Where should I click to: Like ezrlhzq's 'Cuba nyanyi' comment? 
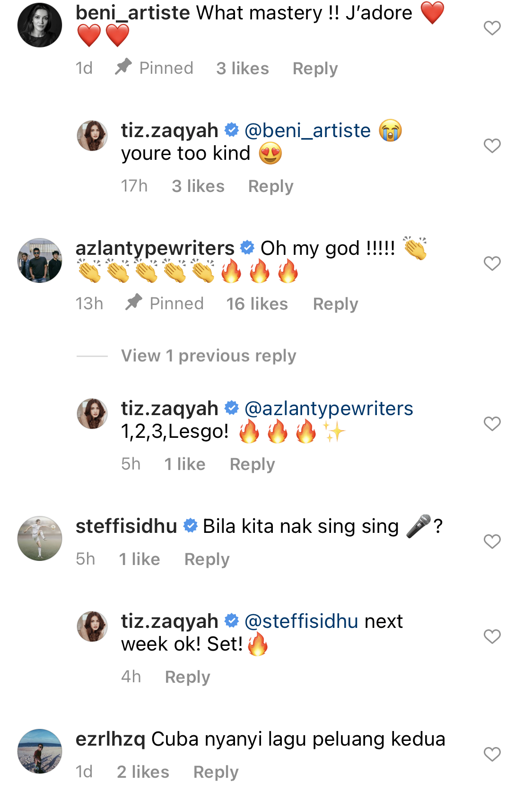(492, 754)
